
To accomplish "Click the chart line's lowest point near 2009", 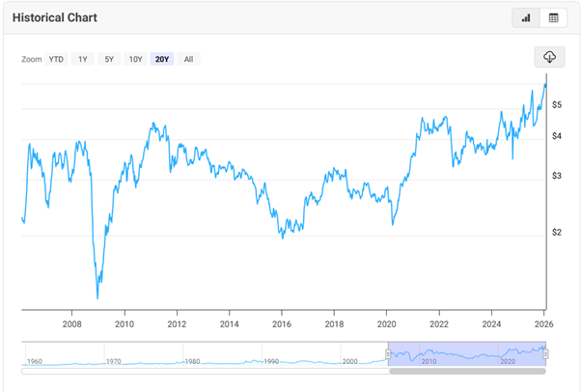I will [98, 298].
